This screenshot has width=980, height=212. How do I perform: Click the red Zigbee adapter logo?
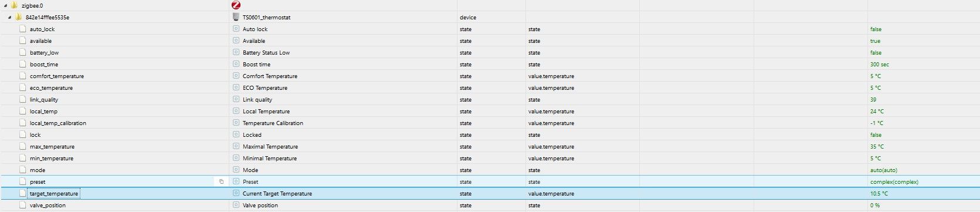coord(236,5)
